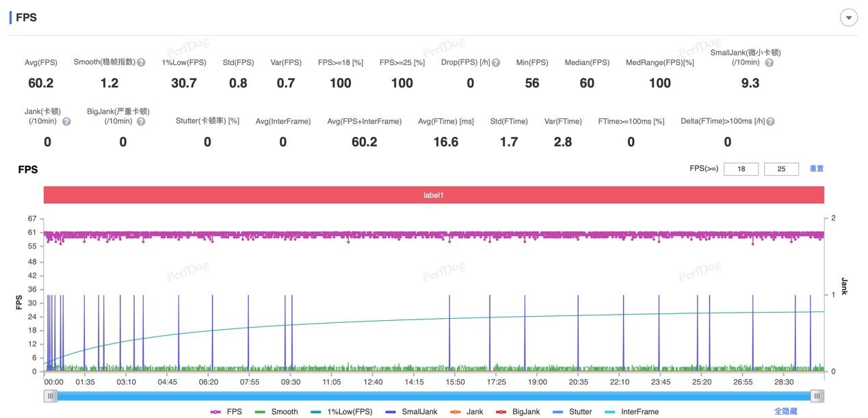Click the 1%Low(FPS) value 30.7
The image size is (868, 418).
coord(184,83)
